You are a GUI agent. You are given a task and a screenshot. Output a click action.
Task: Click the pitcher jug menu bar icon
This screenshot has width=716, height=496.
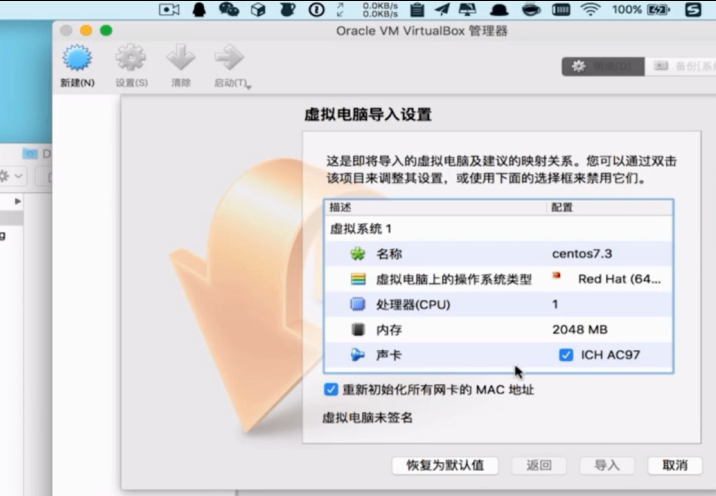click(287, 10)
